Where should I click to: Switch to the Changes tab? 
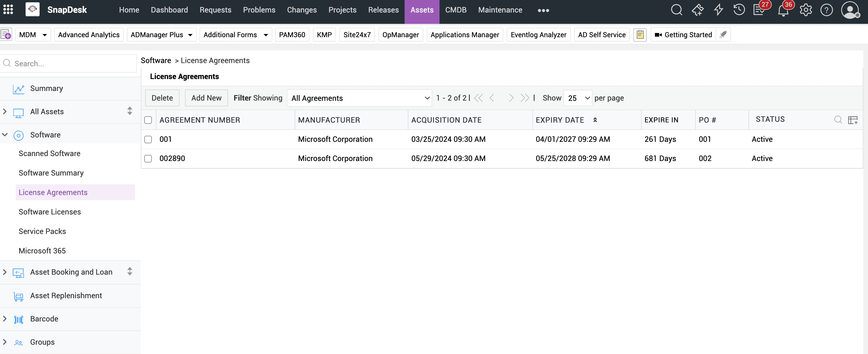click(302, 10)
